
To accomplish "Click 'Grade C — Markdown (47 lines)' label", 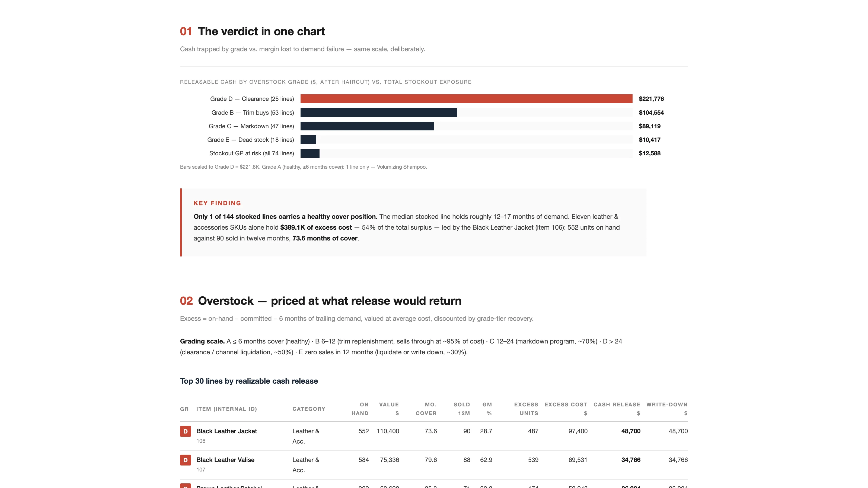I will click(x=251, y=126).
